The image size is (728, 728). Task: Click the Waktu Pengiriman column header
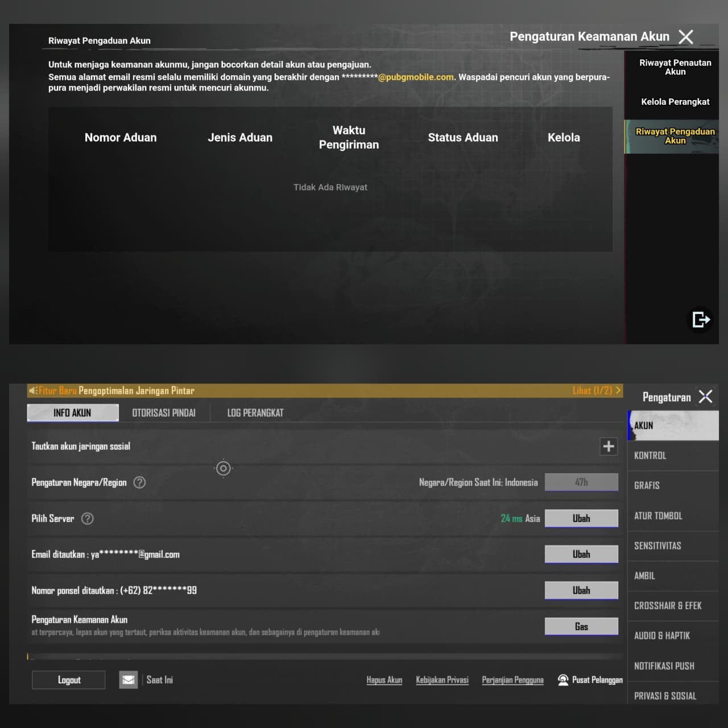(349, 138)
